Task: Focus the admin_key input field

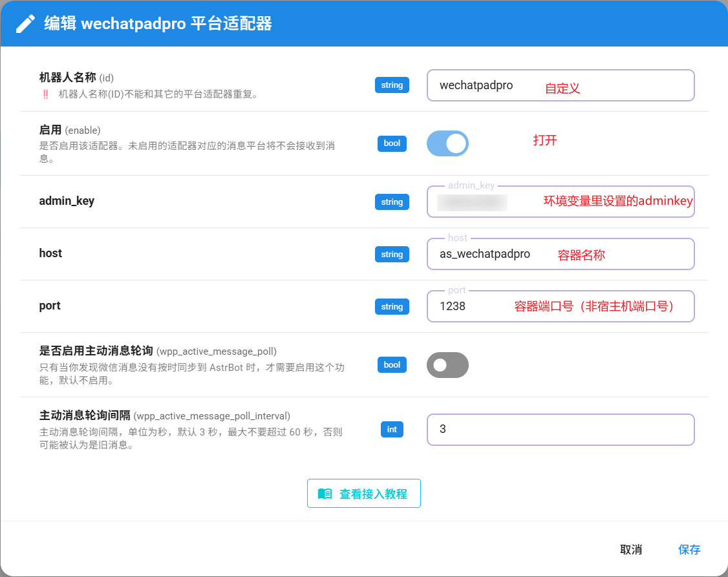Action: click(x=561, y=202)
